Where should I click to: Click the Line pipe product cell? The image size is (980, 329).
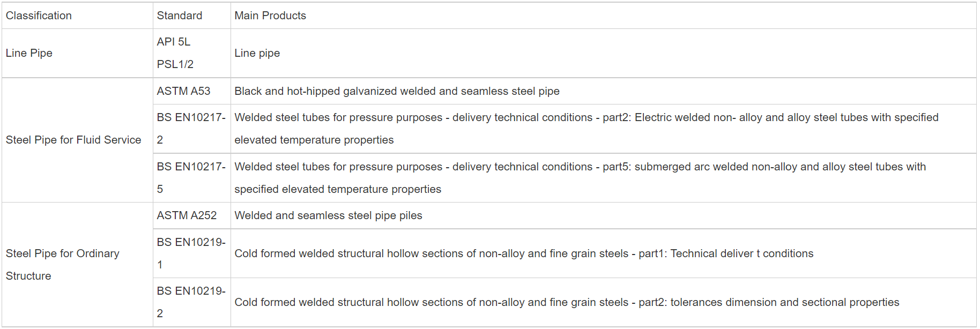tap(257, 53)
